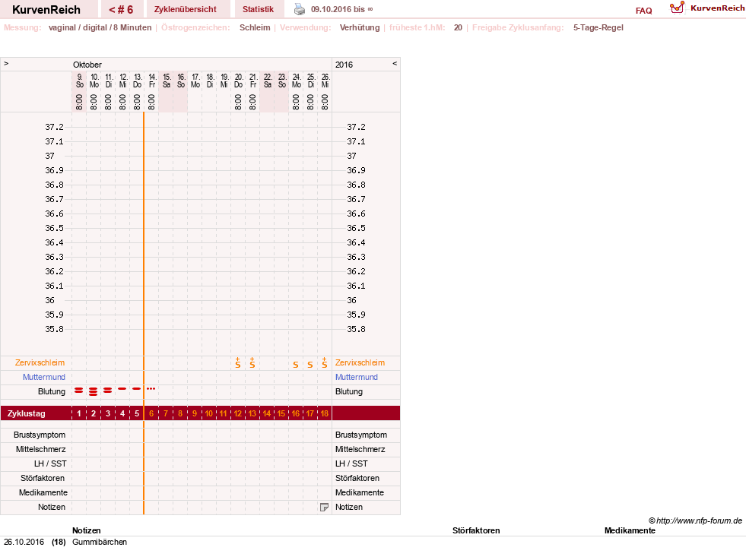Click the 'früheste 1.hM' value 20
Screen dimensions: 746x560
(x=458, y=27)
